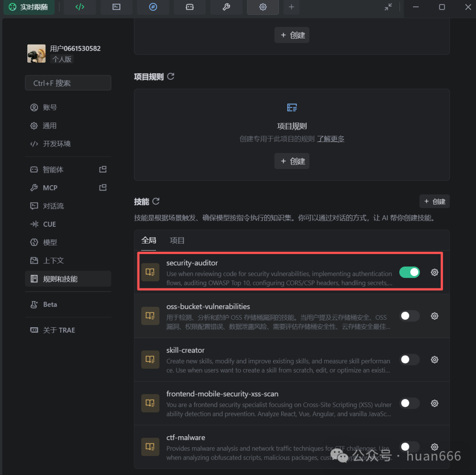Disable the security-auditor skill toggle
This screenshot has height=475, width=476.
pyautogui.click(x=409, y=272)
